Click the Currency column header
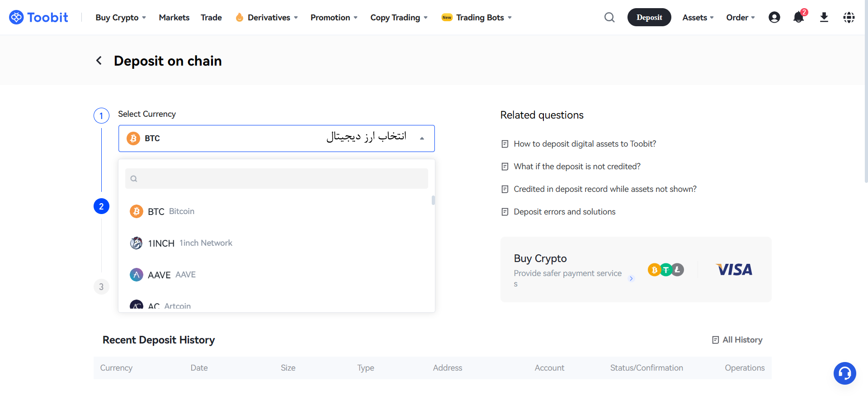The width and height of the screenshot is (868, 410). 116,368
